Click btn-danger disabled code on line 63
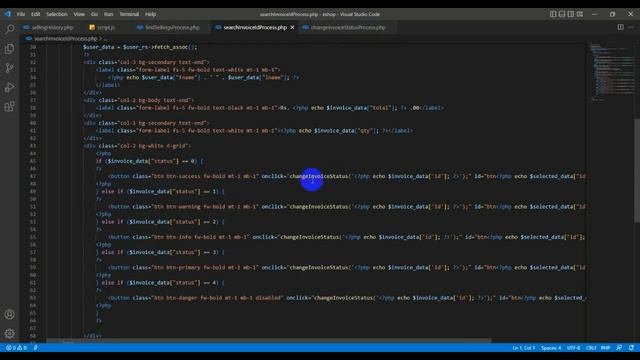 click(x=347, y=298)
